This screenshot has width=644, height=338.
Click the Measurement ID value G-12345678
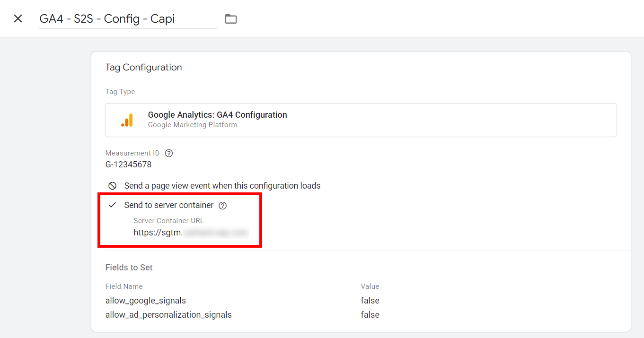point(128,165)
